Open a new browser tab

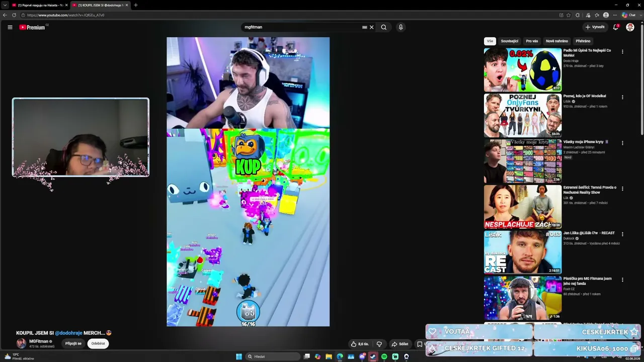tap(135, 5)
